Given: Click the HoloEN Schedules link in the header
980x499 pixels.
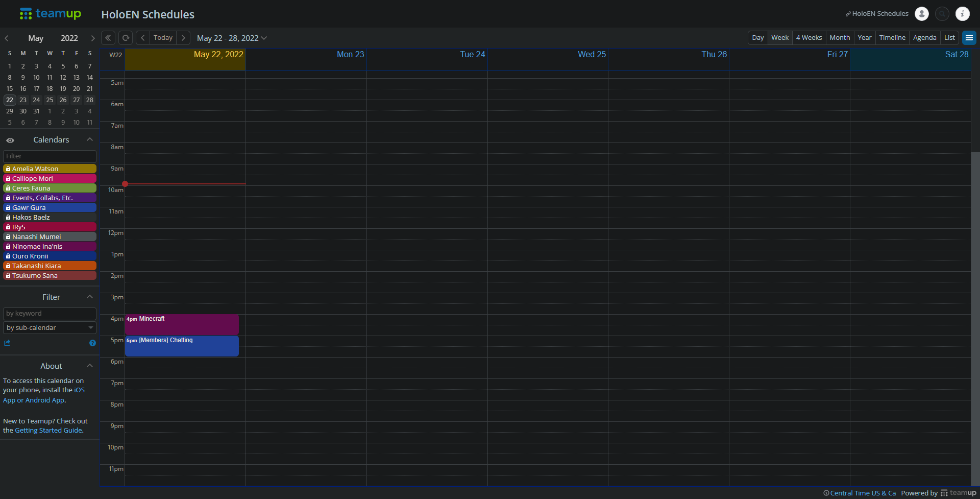Looking at the screenshot, I should pos(877,14).
